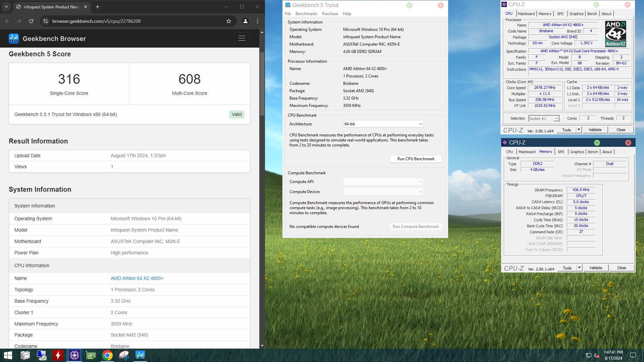Open the CPU-Z taskbar icon
This screenshot has width=644, height=362.
pyautogui.click(x=74, y=355)
